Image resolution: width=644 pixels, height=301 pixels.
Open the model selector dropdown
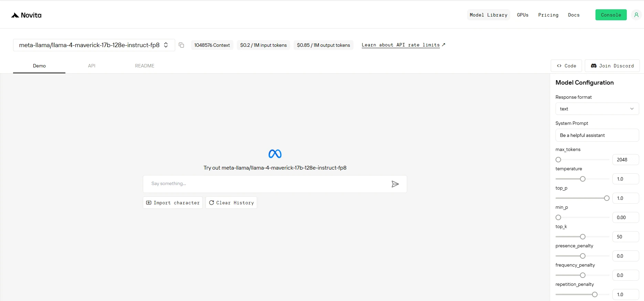(94, 45)
